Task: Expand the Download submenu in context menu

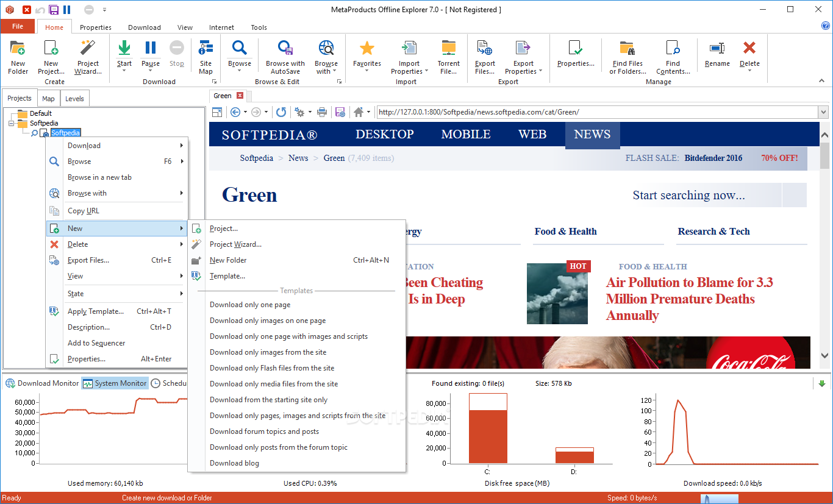Action: pyautogui.click(x=117, y=146)
